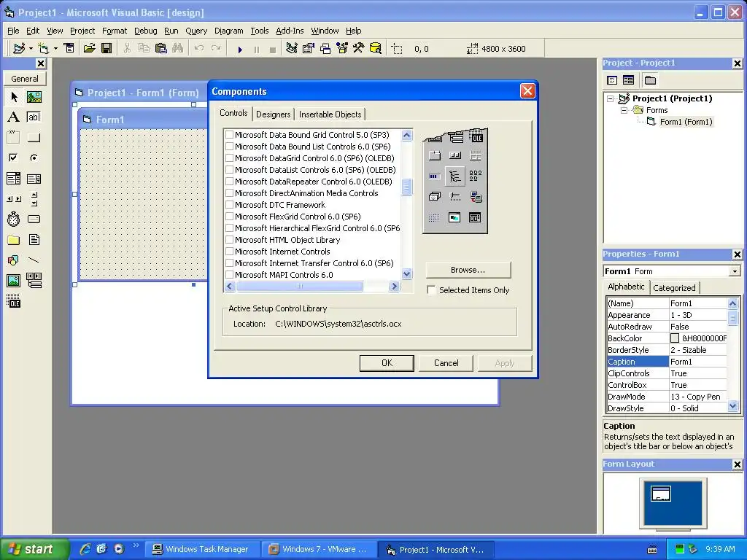Image resolution: width=747 pixels, height=560 pixels.
Task: Click components list scroll up arrow
Action: click(406, 135)
